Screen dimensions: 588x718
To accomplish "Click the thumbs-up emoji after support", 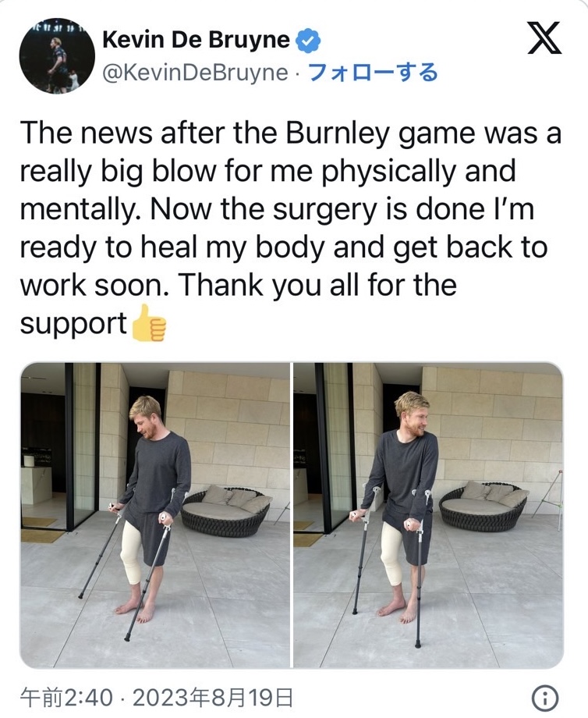I will (x=149, y=323).
